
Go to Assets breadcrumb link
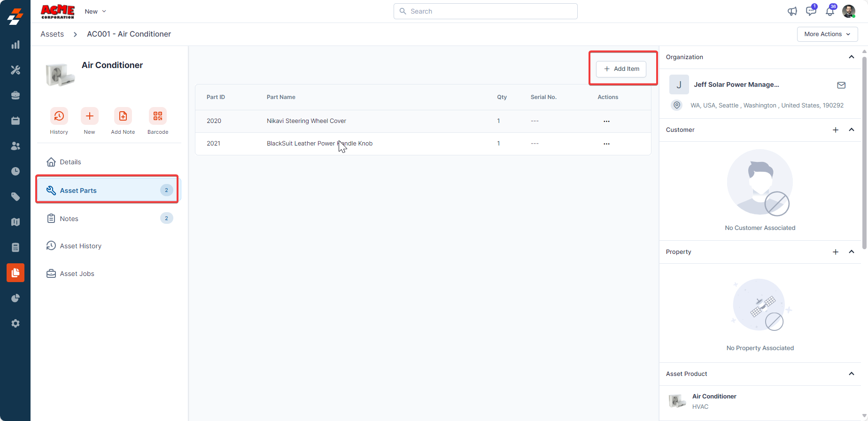(x=52, y=34)
